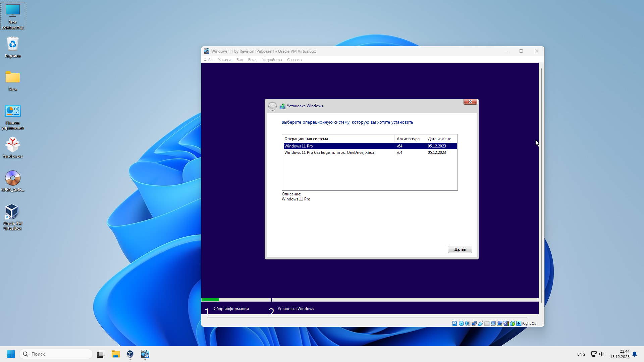
Task: Click the display settings status icon
Action: coord(493,323)
